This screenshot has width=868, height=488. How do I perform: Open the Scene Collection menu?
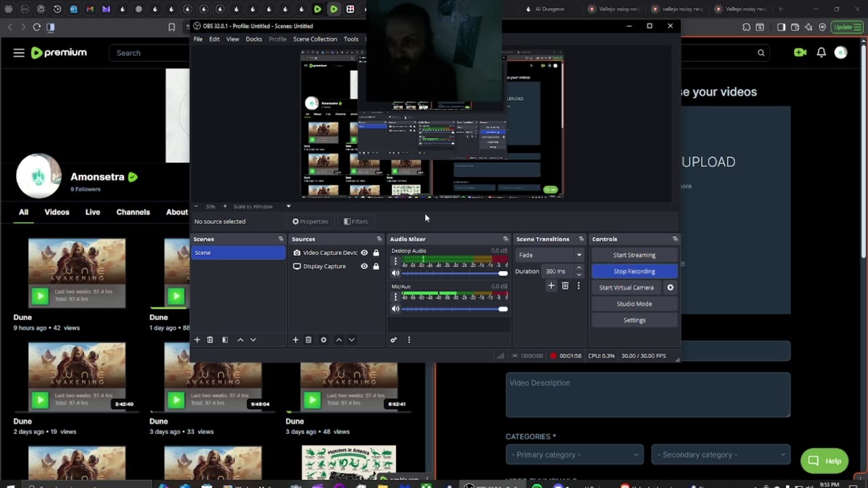click(315, 39)
